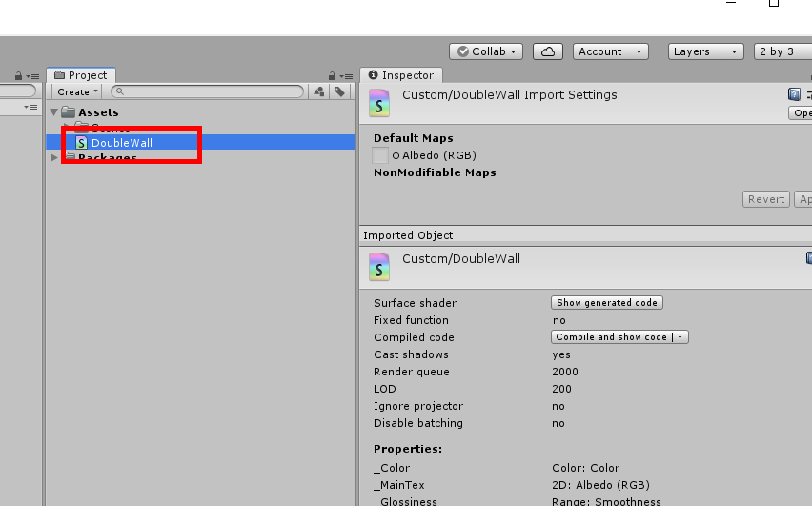Image resolution: width=812 pixels, height=506 pixels.
Task: Switch to the Inspector tab
Action: 401,75
